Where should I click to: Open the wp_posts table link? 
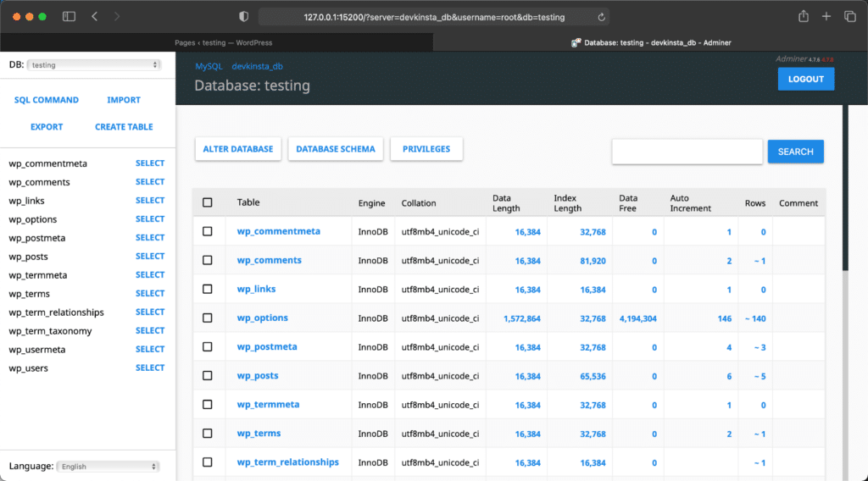(x=258, y=376)
